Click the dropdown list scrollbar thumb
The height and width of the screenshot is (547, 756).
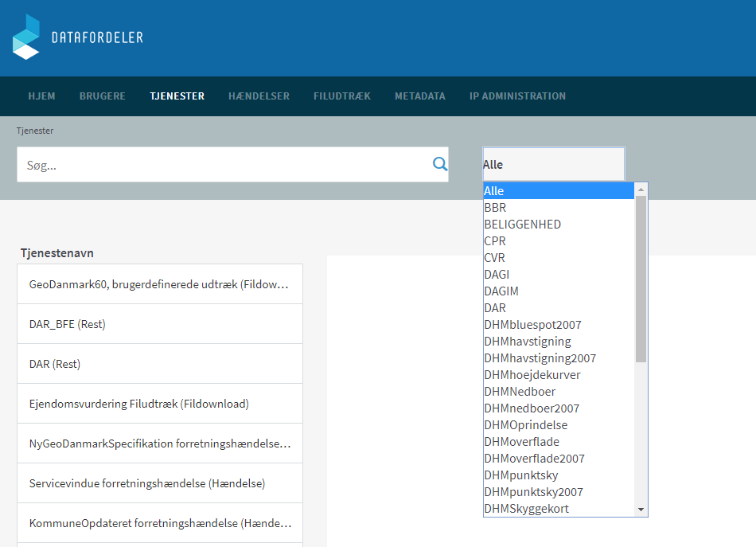[641, 279]
